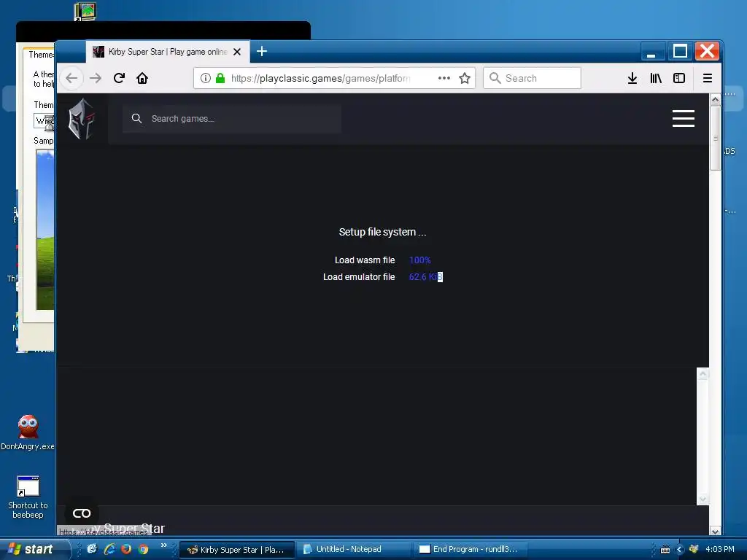This screenshot has width=747, height=560.
Task: Open a new tab with plus button
Action: tap(262, 52)
